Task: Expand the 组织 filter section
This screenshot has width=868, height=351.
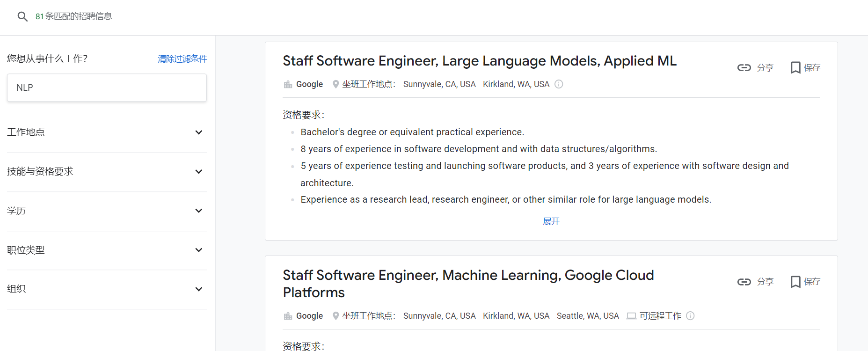Action: [x=198, y=289]
